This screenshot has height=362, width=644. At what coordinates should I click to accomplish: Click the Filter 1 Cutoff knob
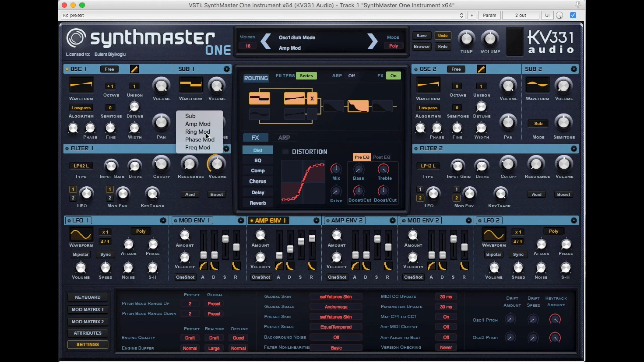click(x=162, y=164)
